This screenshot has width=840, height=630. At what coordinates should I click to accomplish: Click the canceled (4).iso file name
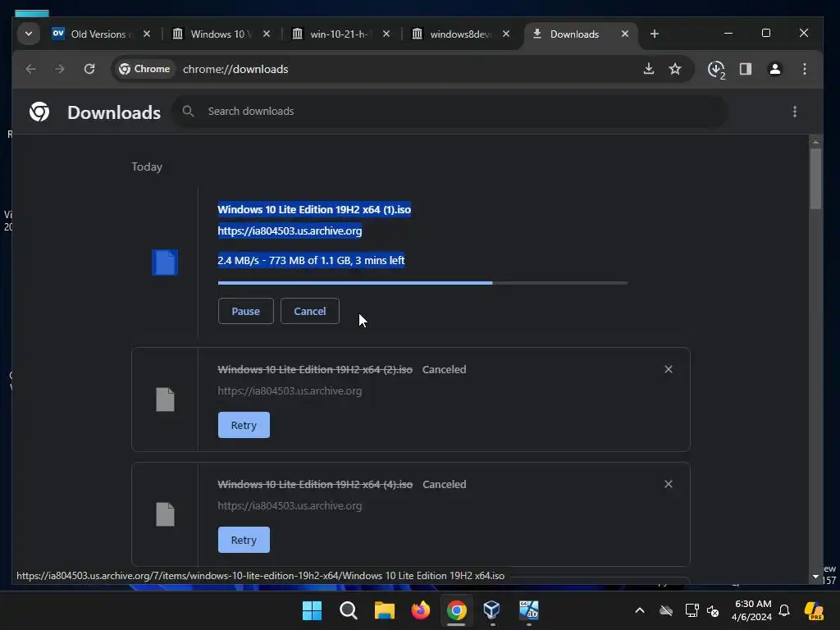pyautogui.click(x=315, y=484)
